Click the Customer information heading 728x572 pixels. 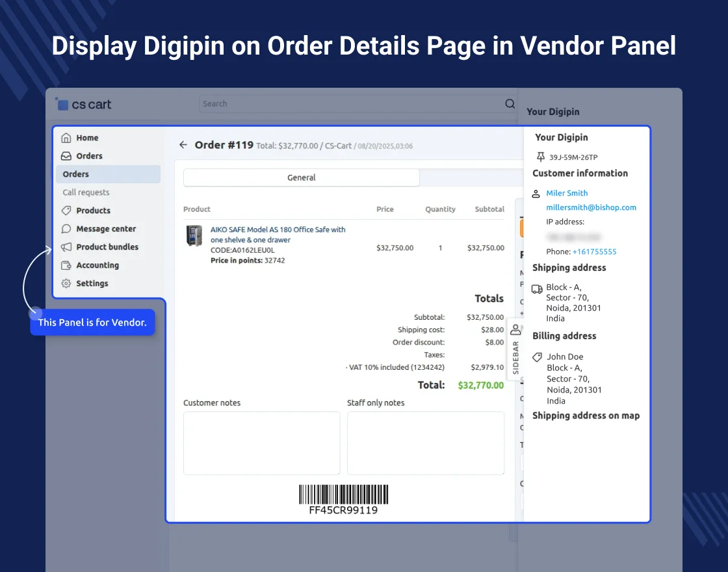coord(580,173)
